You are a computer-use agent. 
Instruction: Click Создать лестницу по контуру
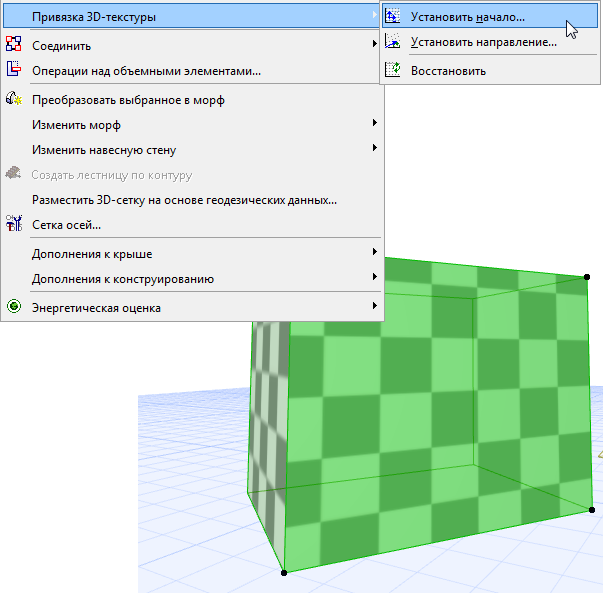point(191,175)
